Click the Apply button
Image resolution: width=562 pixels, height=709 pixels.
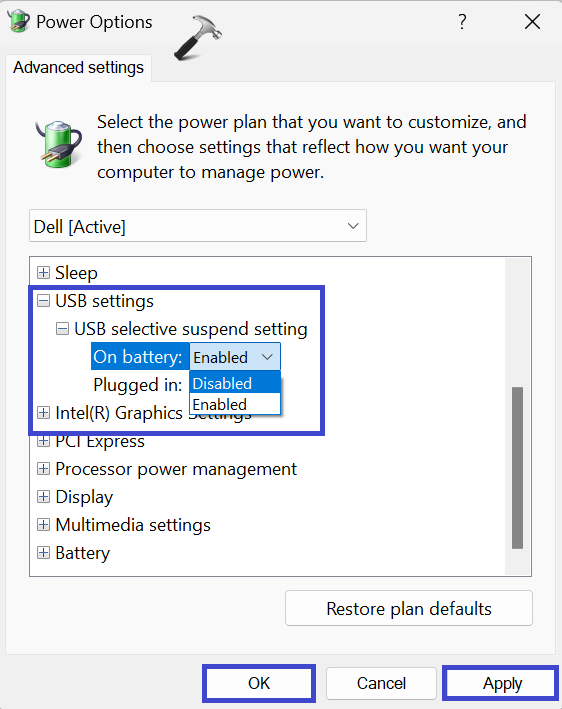click(x=502, y=683)
